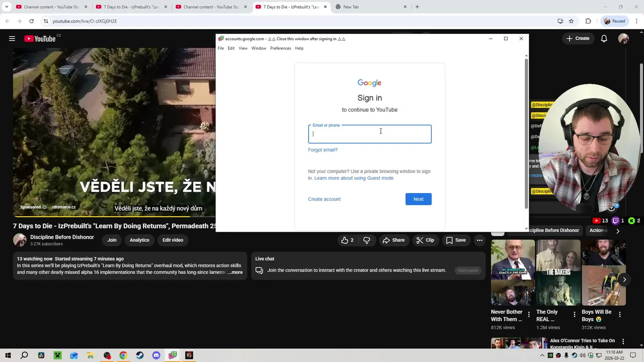Open Chrome tab search dropdown arrow
Image resolution: width=644 pixels, height=362 pixels.
coord(7,7)
